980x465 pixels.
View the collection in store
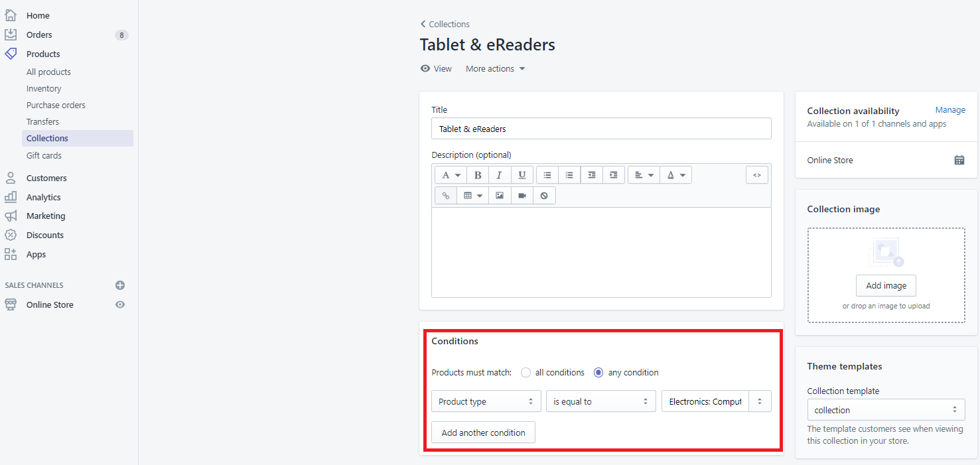pos(436,68)
